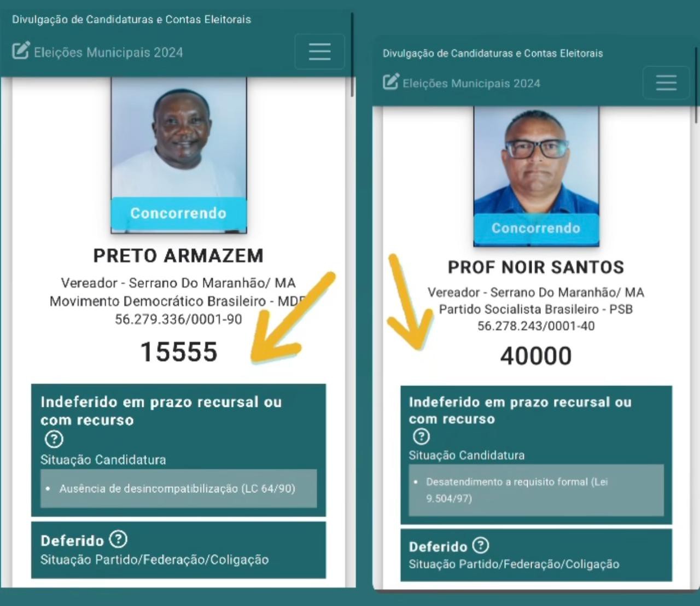Click the Concorrendo badge on Prof Noir Santos photo

coord(536,228)
